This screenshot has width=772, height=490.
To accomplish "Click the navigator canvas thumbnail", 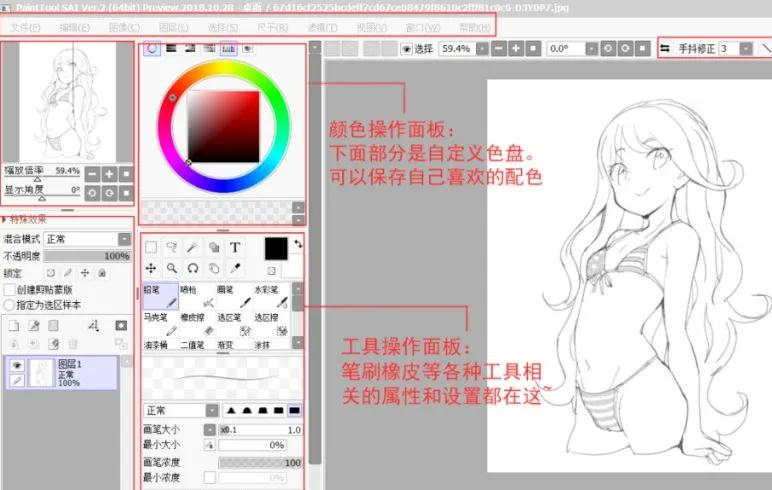I will coord(67,102).
